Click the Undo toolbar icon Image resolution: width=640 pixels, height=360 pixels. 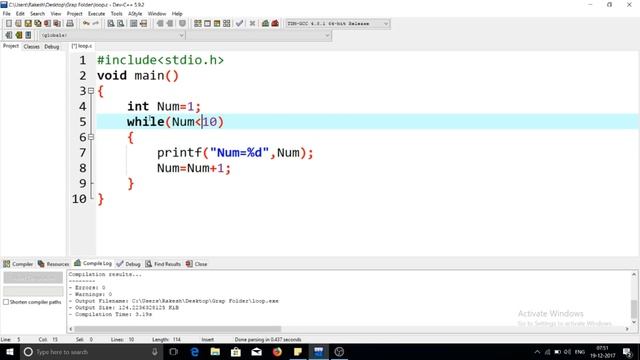(86, 24)
